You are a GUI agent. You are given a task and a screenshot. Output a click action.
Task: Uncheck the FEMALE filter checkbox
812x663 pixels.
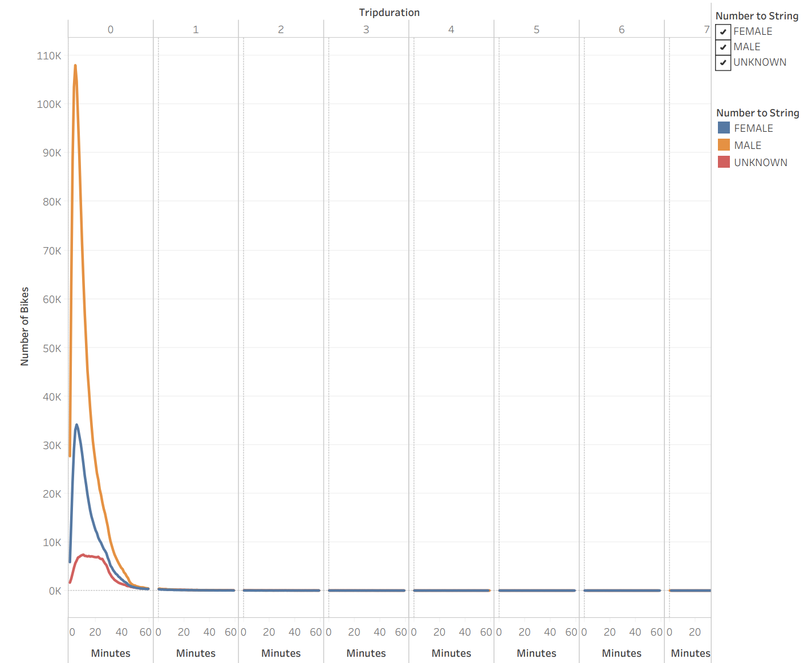point(723,31)
